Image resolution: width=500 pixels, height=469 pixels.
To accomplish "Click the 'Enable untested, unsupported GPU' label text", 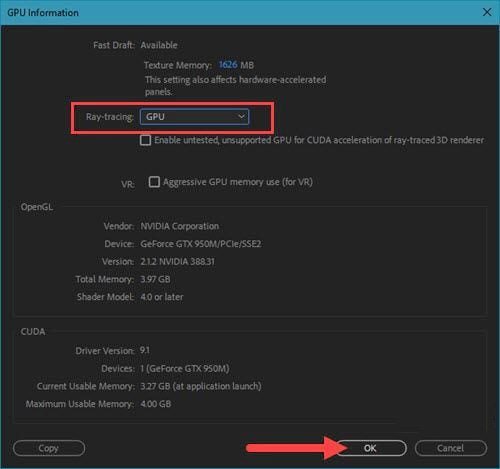I will click(x=319, y=140).
